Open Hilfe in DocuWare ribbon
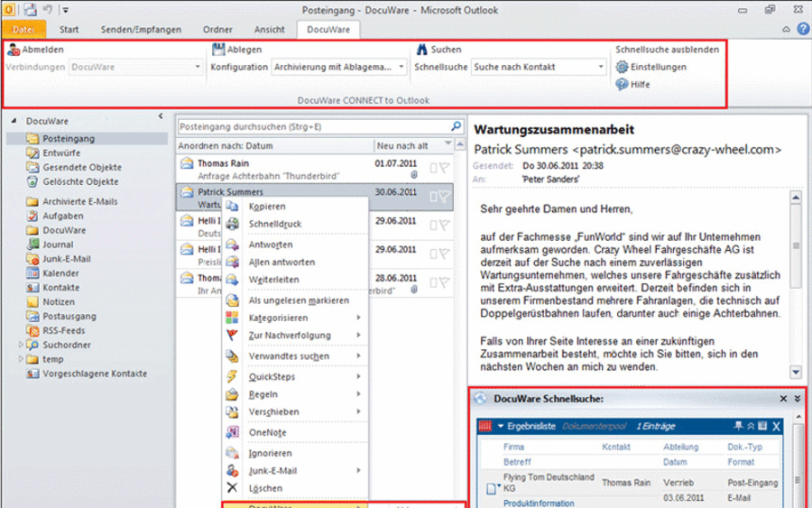The height and width of the screenshot is (508, 812). [632, 85]
